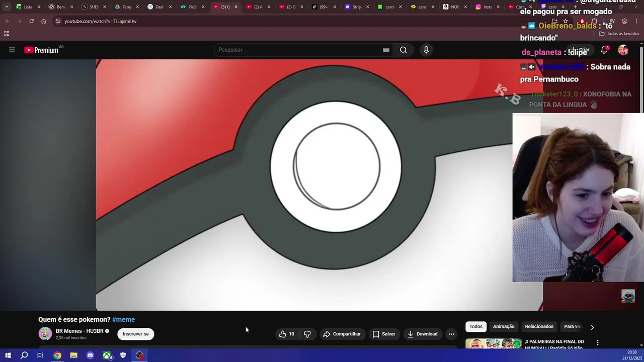644x362 pixels.
Task: Click the #meme hashtag link
Action: pos(123,319)
